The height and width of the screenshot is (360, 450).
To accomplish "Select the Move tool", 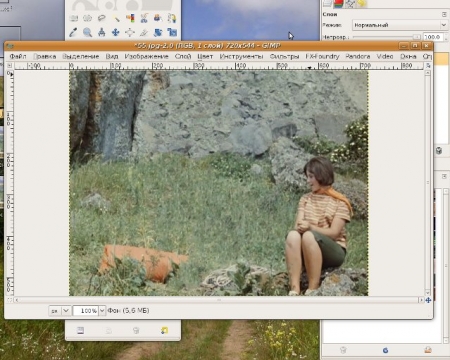I will pyautogui.click(x=116, y=32).
